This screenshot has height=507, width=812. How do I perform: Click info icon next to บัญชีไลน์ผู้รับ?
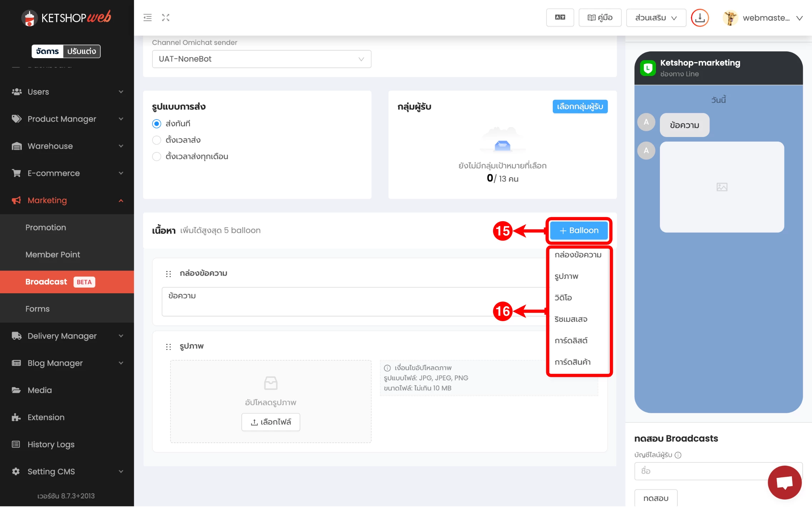click(x=678, y=455)
